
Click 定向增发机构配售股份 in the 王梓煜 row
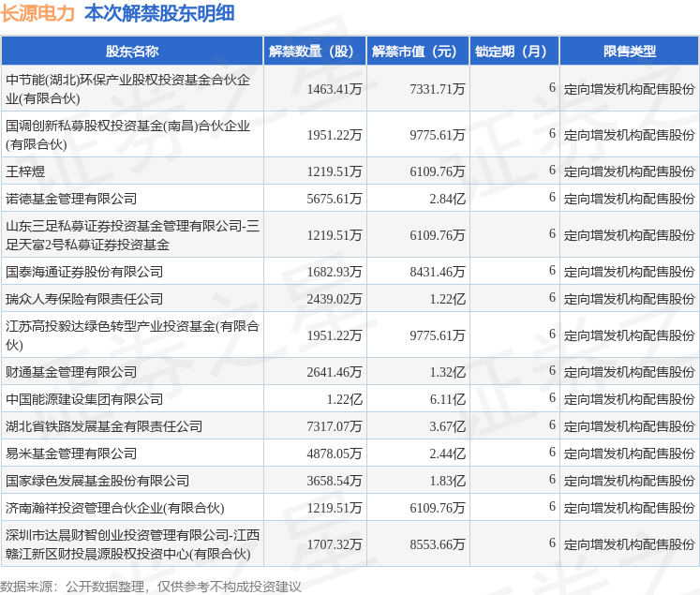point(630,171)
